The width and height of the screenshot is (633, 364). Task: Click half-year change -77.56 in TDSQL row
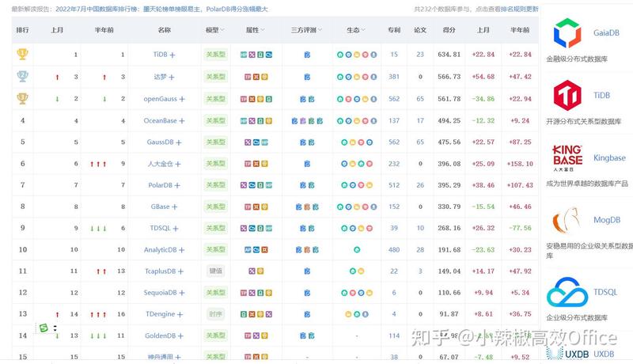point(520,228)
